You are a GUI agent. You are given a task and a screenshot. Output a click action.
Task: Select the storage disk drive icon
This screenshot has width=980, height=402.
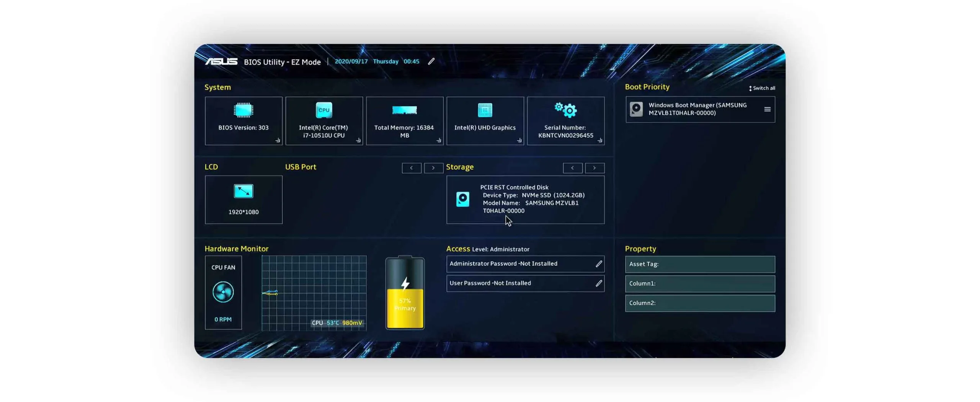462,199
